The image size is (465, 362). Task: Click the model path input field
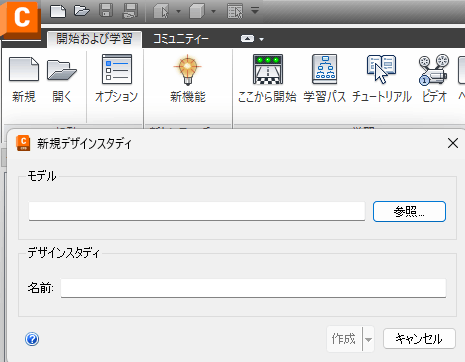point(197,211)
